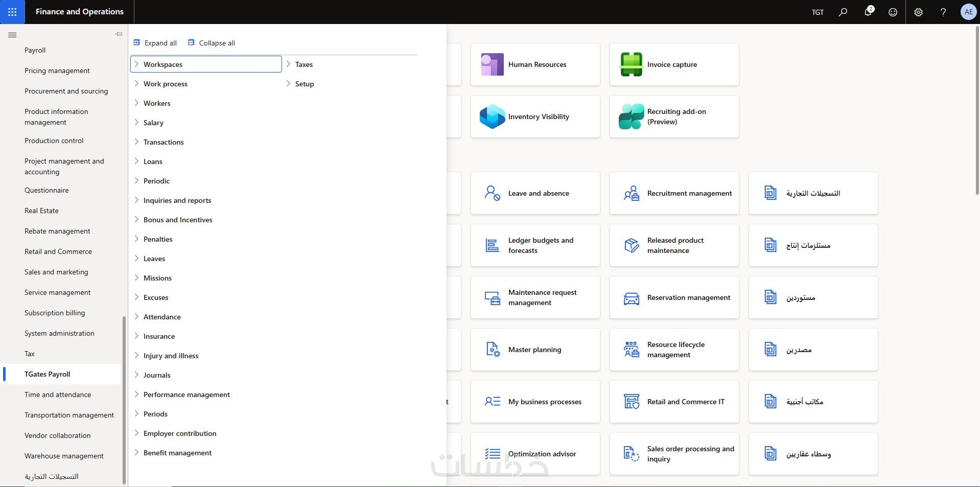Expand the Workspaces menu group
Image resolution: width=980 pixels, height=487 pixels.
coord(206,64)
